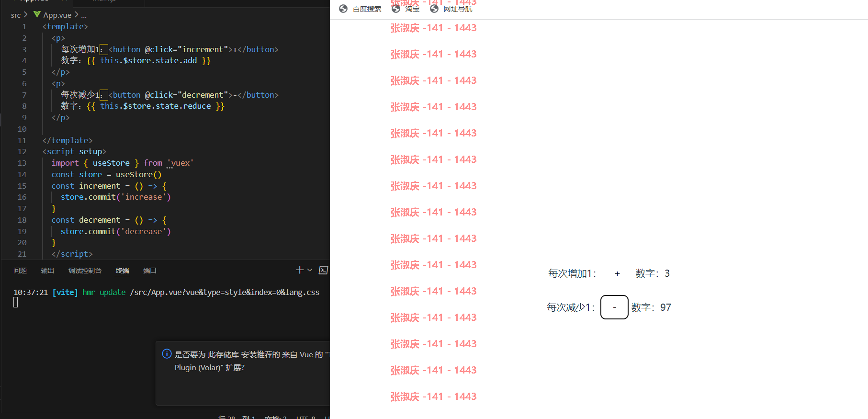Click the 每次增加1: label in the browser page
The width and height of the screenshot is (868, 419).
click(572, 273)
